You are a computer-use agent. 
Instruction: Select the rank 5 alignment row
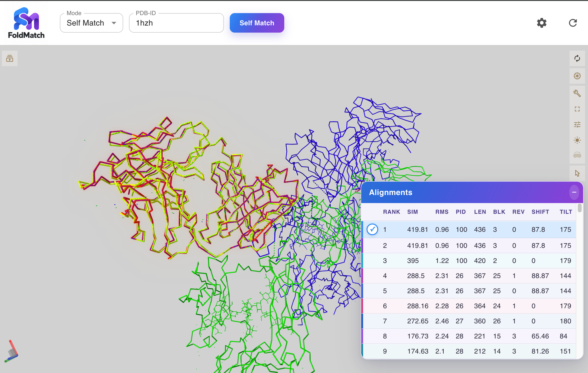pos(469,291)
